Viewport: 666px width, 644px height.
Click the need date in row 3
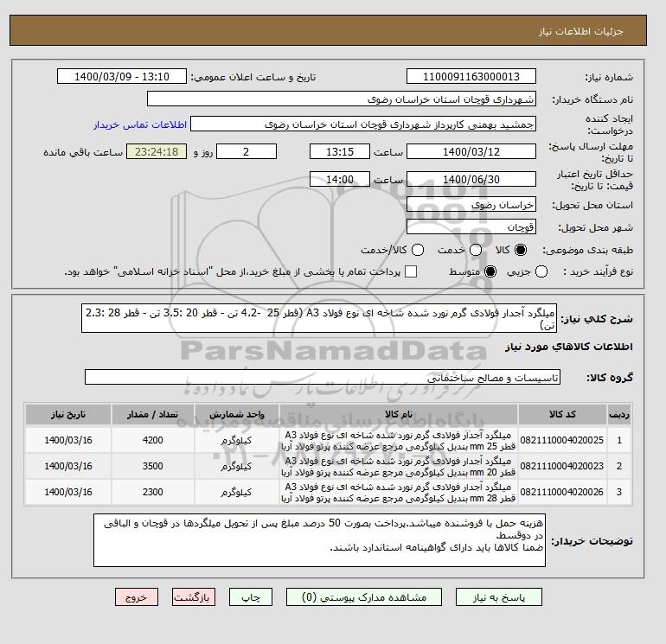click(x=68, y=492)
